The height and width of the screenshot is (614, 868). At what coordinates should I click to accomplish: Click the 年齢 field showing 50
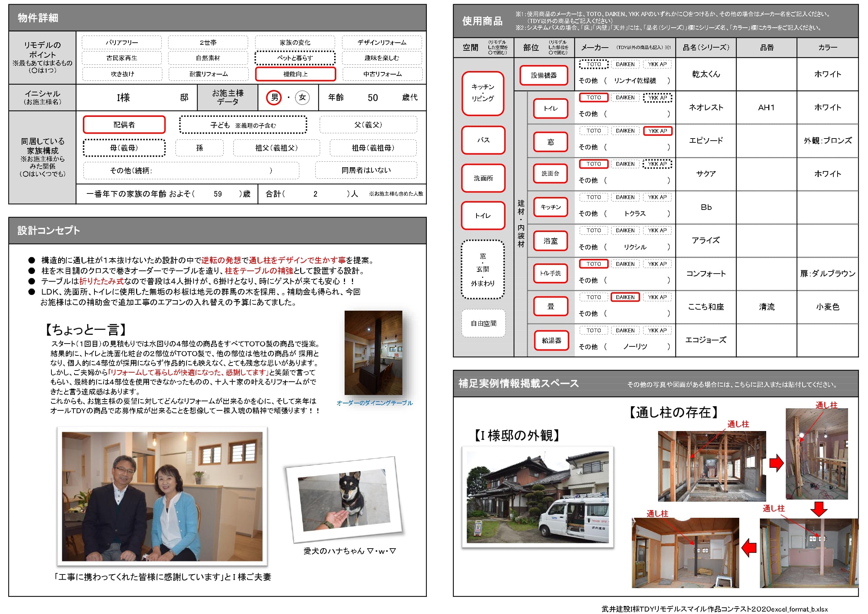(x=372, y=98)
